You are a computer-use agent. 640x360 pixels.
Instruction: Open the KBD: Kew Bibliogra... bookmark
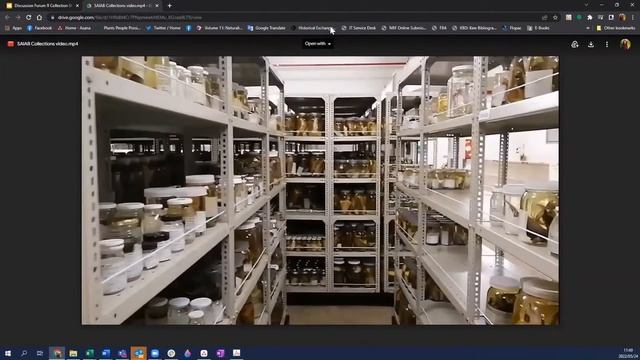(474, 28)
